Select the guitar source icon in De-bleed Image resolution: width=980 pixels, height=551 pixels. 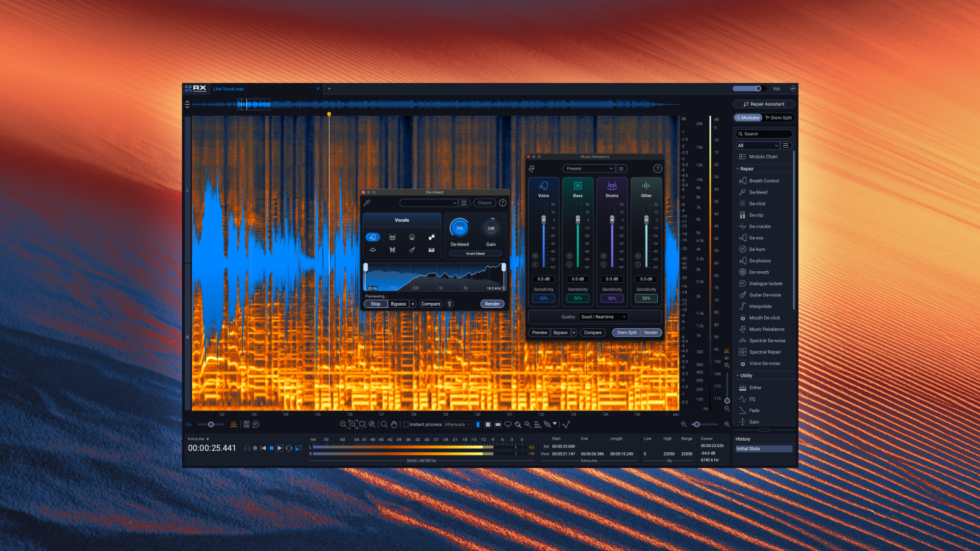[x=412, y=250]
